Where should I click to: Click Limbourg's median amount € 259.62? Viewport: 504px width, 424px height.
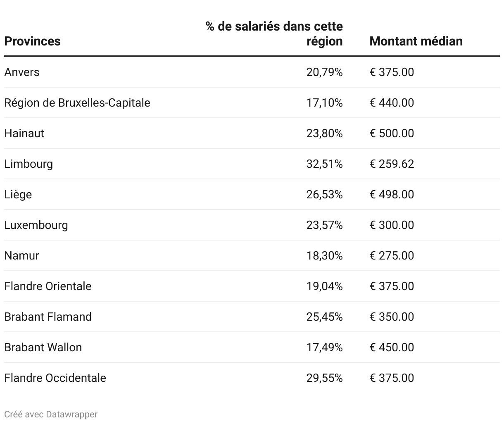click(x=392, y=164)
